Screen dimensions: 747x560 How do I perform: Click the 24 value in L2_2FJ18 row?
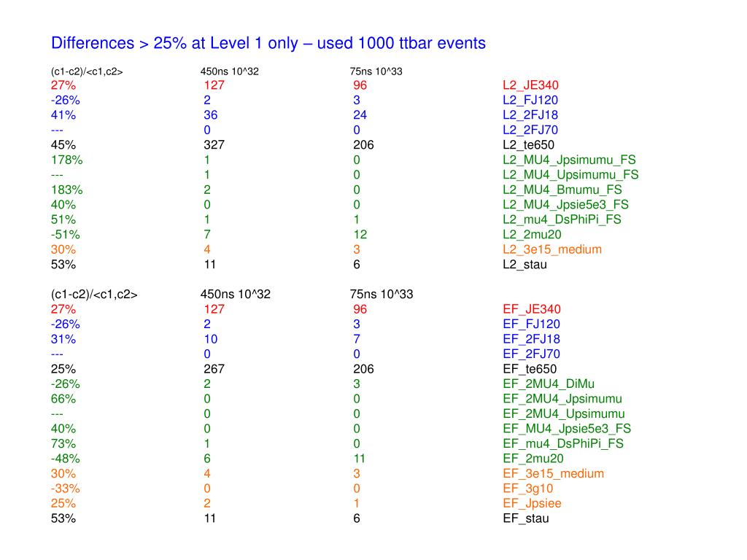360,114
